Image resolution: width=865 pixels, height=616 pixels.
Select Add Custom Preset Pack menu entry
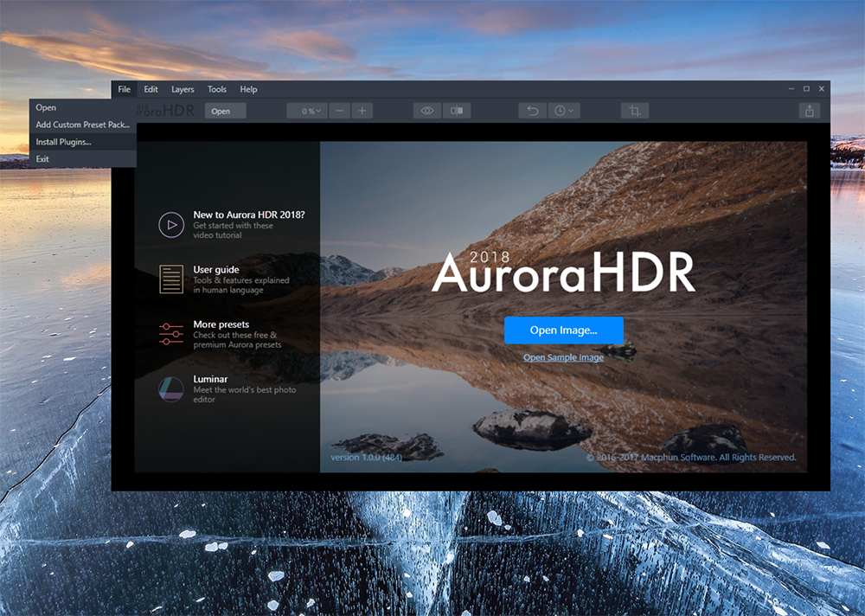(83, 125)
